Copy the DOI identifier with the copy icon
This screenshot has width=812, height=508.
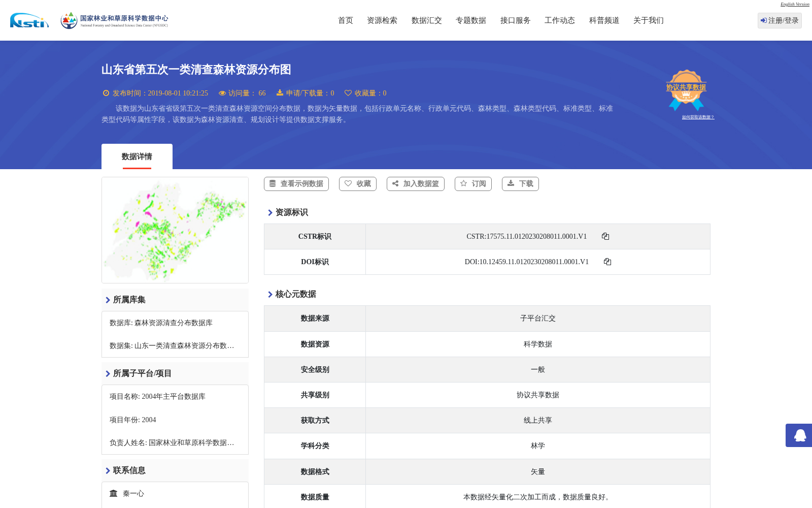607,262
